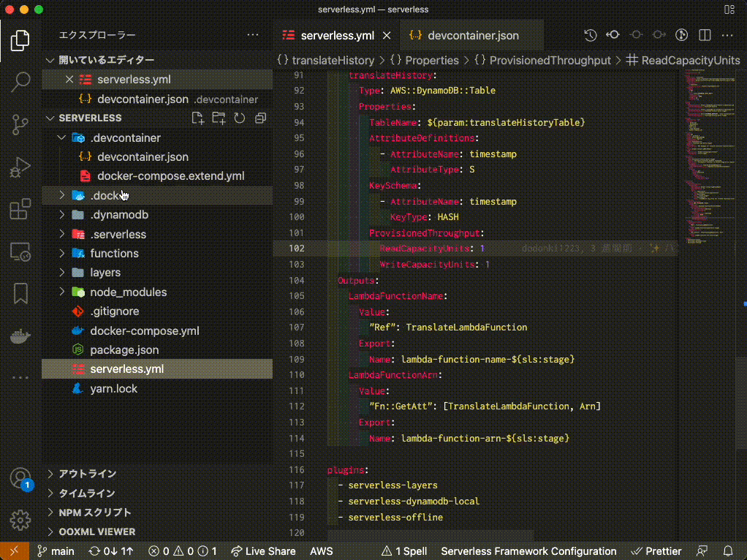747x560 pixels.
Task: Click feedback icon in status bar
Action: tap(702, 551)
